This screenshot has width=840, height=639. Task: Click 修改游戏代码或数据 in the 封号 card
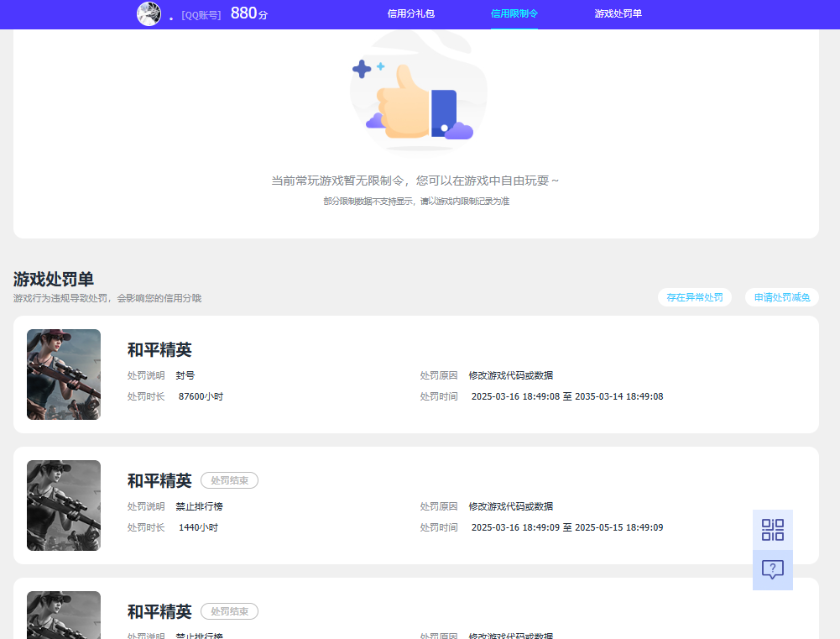(x=511, y=375)
